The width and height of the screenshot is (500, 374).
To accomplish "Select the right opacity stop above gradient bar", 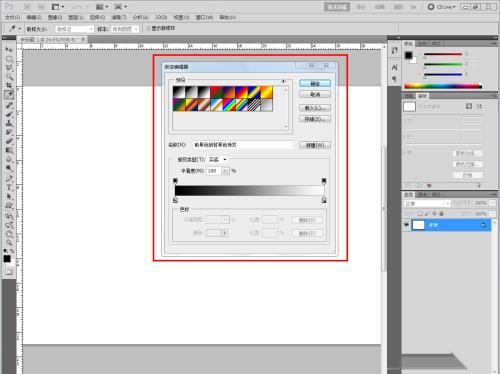I will point(324,181).
